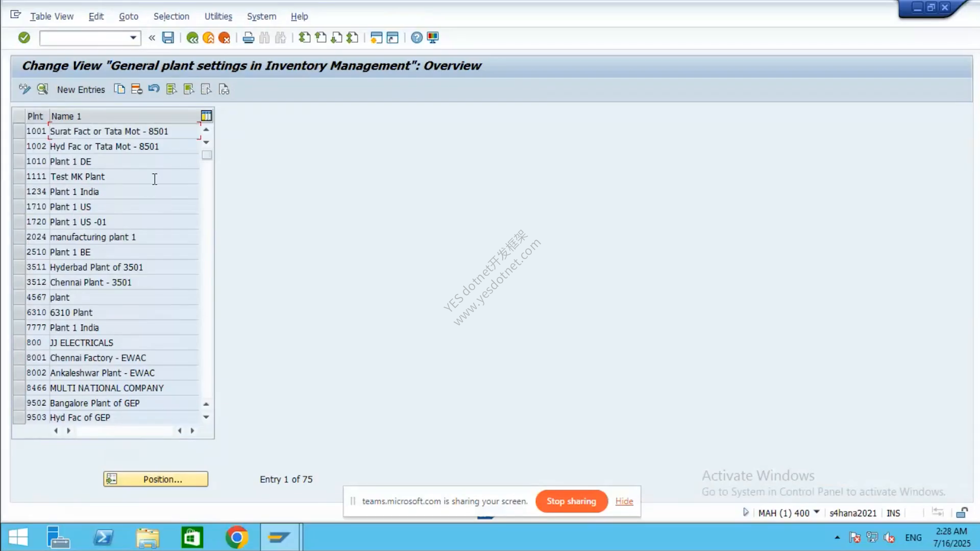Viewport: 980px width, 551px height.
Task: Select row selector for plant 3511
Action: pos(19,267)
